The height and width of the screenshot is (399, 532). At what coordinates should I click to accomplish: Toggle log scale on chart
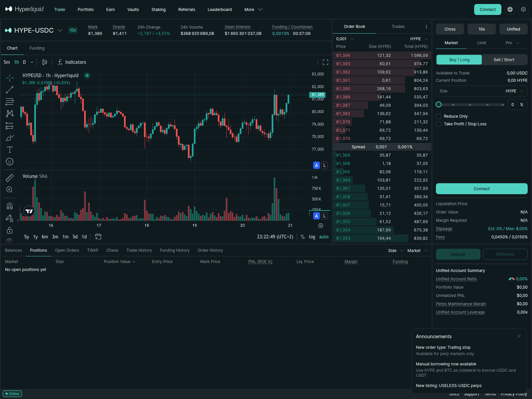pos(312,237)
